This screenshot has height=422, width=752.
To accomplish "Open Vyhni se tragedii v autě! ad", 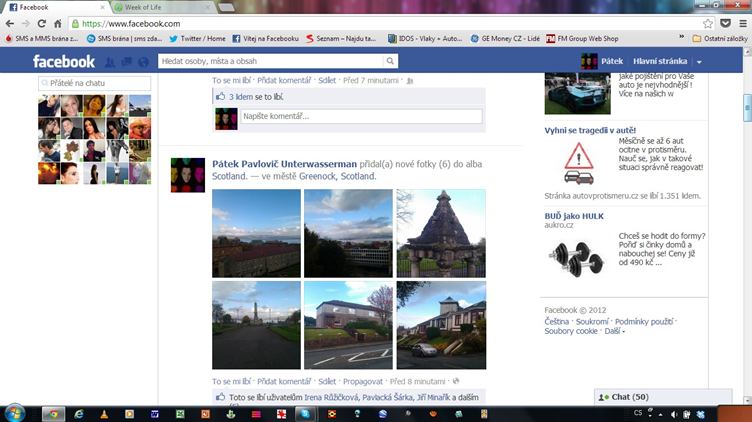I will coord(590,130).
